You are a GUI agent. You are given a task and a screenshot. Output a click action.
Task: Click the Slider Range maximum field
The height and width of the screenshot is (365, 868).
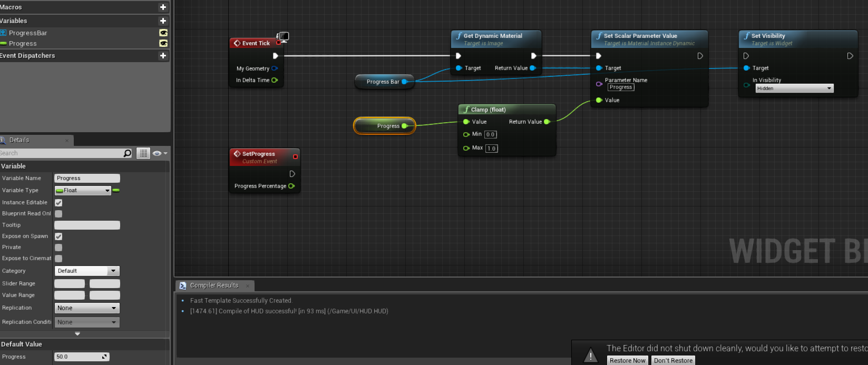tap(105, 283)
